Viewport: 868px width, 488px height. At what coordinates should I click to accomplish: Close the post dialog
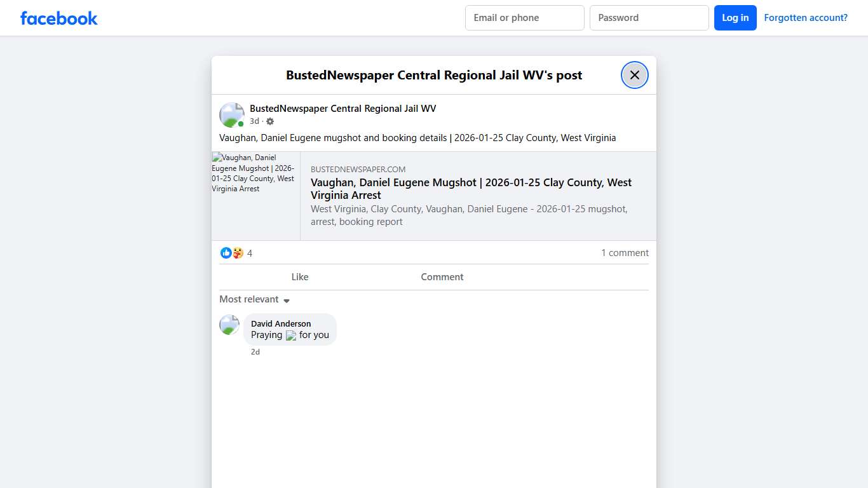[x=634, y=75]
